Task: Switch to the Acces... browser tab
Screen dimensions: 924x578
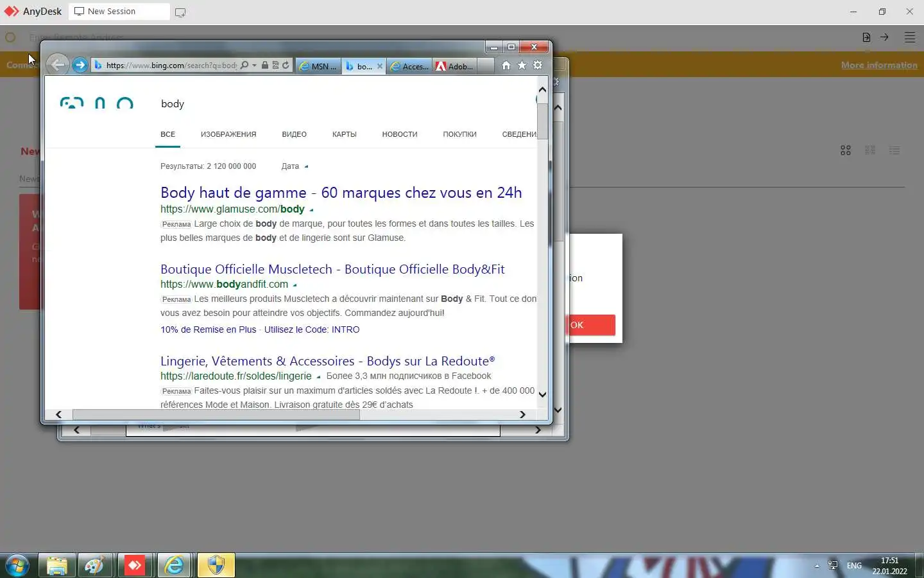Action: pos(409,66)
